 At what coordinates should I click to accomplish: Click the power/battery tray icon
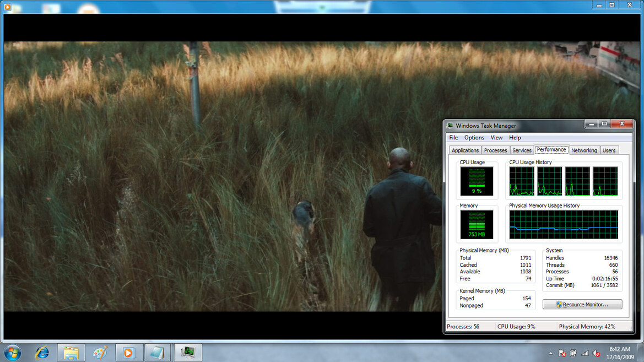pyautogui.click(x=573, y=353)
